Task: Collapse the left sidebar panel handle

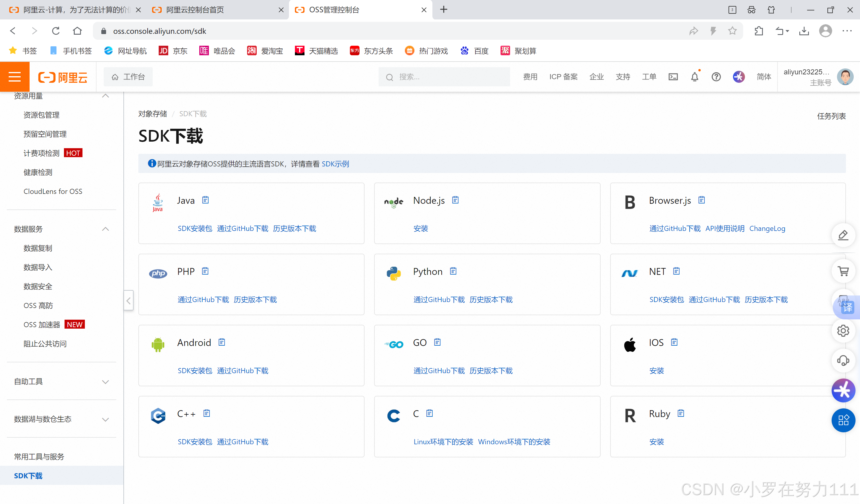Action: coord(129,301)
